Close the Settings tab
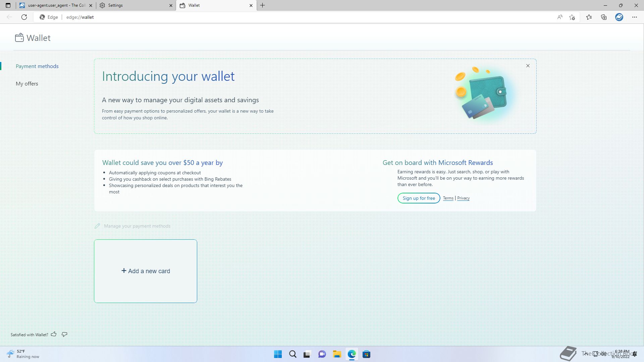644x362 pixels. (x=171, y=5)
